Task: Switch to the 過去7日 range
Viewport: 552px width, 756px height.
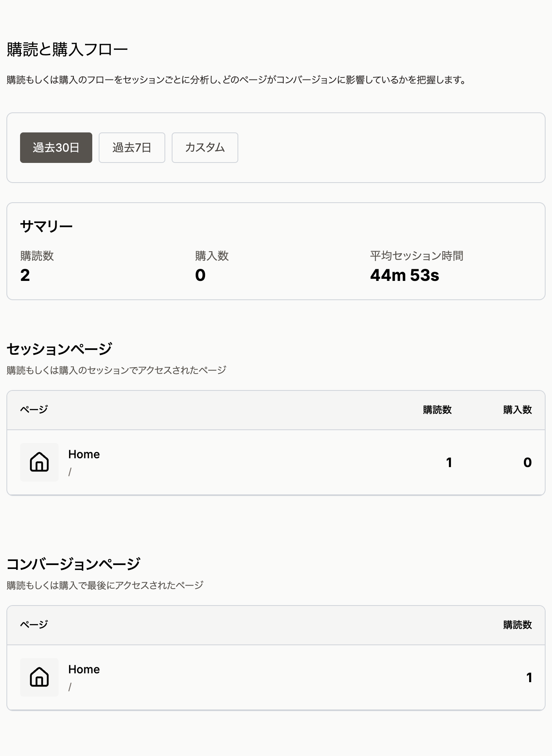Action: point(132,148)
